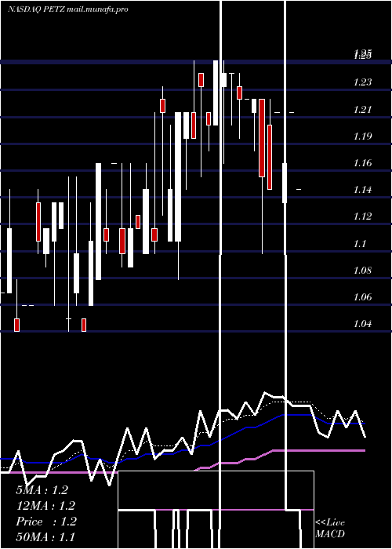Click the 1.04 price axis label
392x549 pixels.
(362, 323)
